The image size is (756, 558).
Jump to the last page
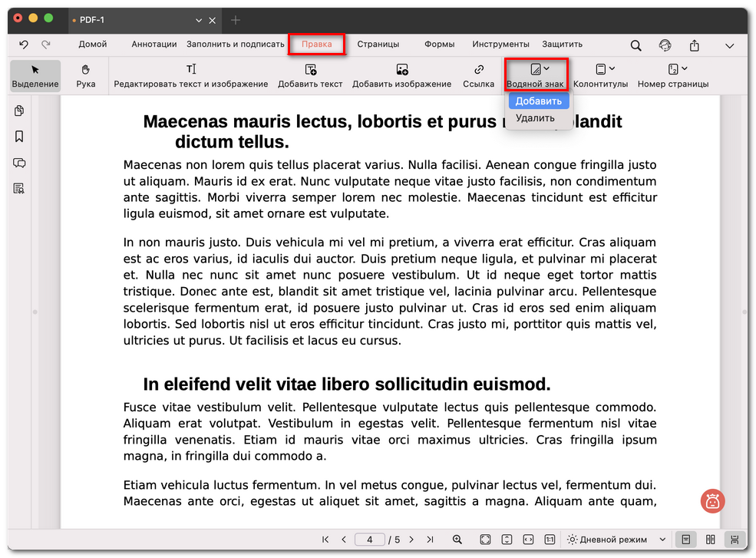(430, 540)
